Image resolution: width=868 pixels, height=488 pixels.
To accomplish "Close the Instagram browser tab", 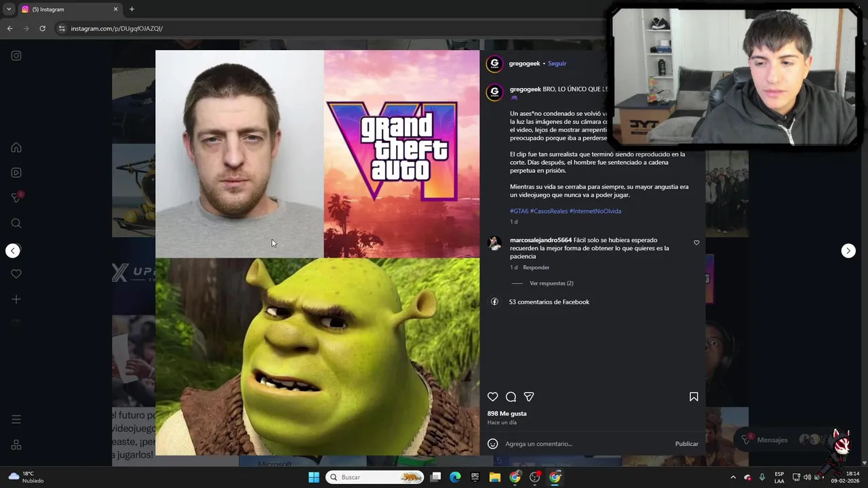I will [x=115, y=9].
